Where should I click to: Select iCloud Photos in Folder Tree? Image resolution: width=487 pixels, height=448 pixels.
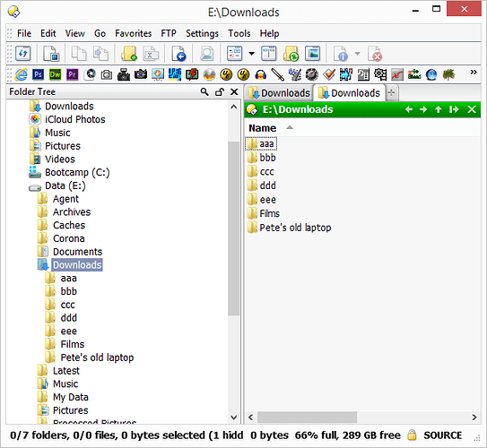[x=67, y=119]
